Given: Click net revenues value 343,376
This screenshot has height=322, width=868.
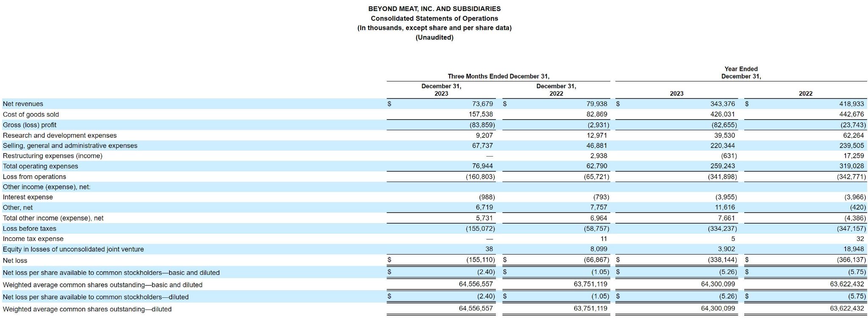Looking at the screenshot, I should 723,104.
